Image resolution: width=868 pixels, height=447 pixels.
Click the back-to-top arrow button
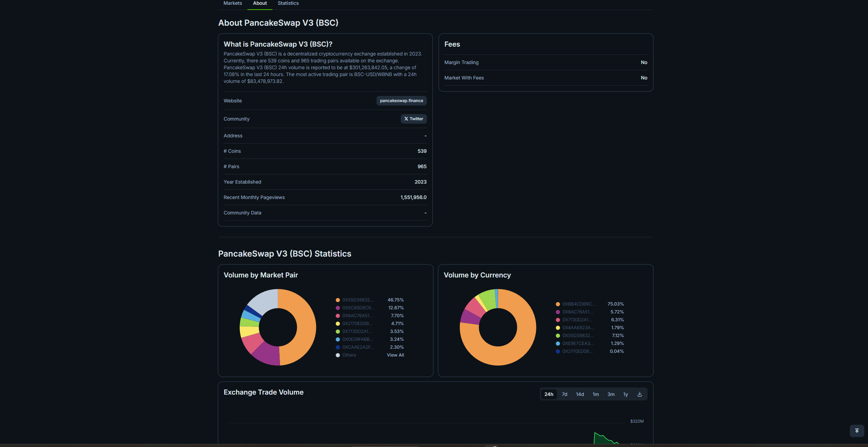click(x=857, y=431)
